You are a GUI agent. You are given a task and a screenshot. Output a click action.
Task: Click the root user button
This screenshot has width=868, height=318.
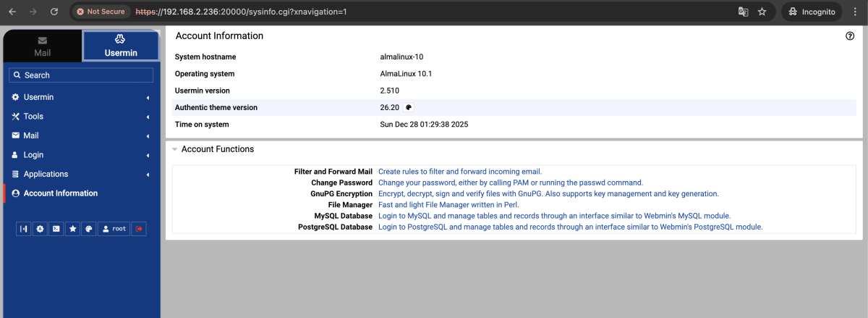tap(114, 229)
